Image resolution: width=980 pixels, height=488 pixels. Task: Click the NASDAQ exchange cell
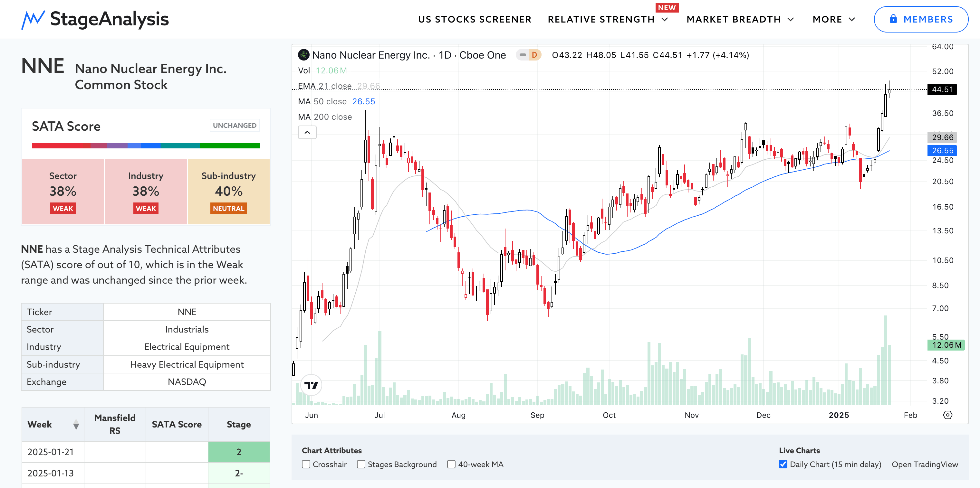(187, 382)
